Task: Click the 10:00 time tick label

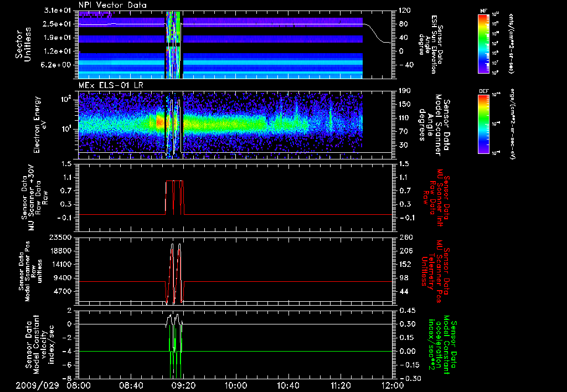Action: coord(236,385)
